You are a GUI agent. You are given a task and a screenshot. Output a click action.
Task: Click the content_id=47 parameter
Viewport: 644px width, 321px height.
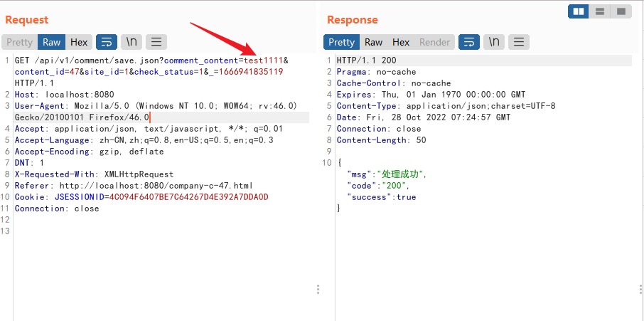(47, 72)
